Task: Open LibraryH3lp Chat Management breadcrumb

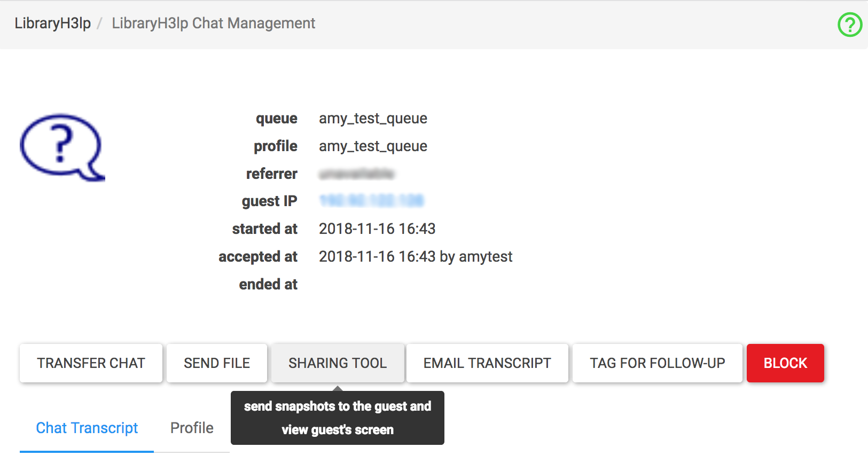Action: pos(213,23)
